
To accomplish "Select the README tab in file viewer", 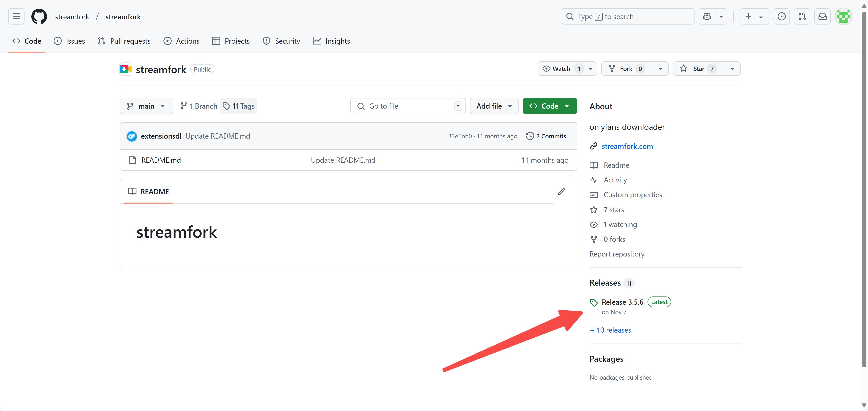I will (x=148, y=192).
